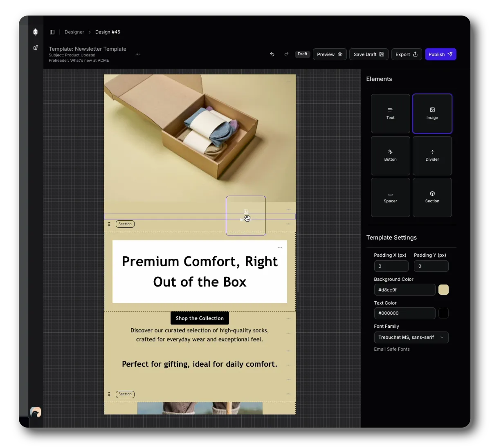This screenshot has width=492, height=448.
Task: Click the undo arrow icon
Action: coord(272,54)
